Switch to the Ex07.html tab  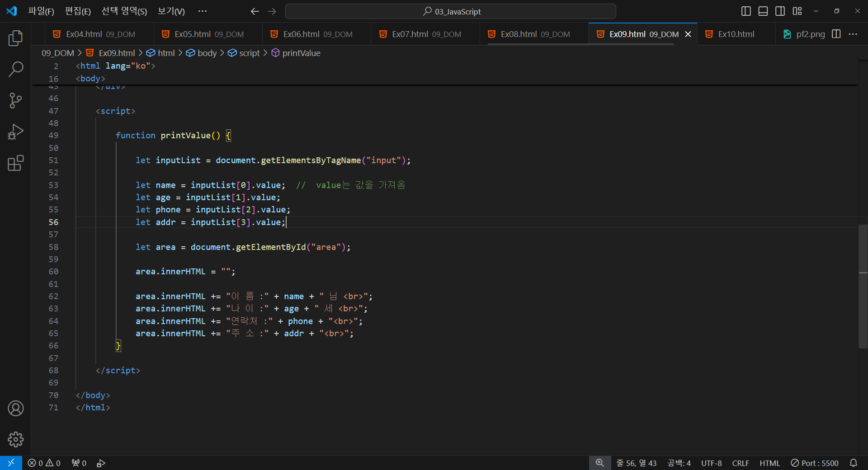(x=425, y=34)
